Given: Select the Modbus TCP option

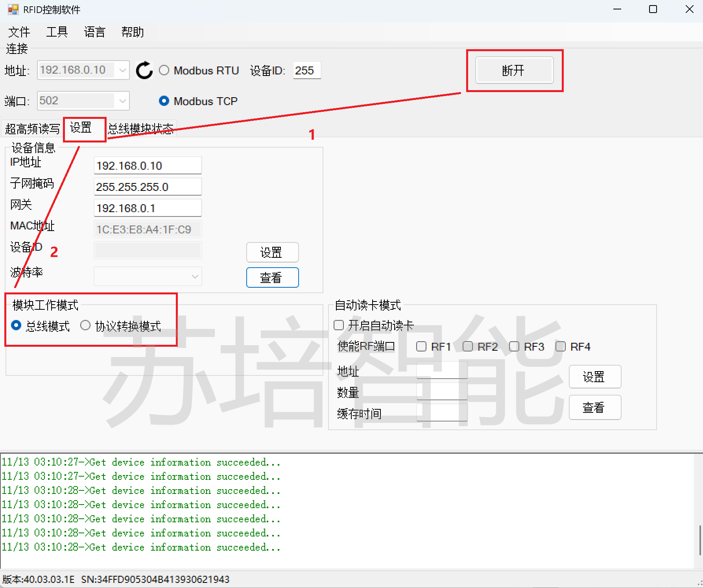Looking at the screenshot, I should pyautogui.click(x=164, y=101).
